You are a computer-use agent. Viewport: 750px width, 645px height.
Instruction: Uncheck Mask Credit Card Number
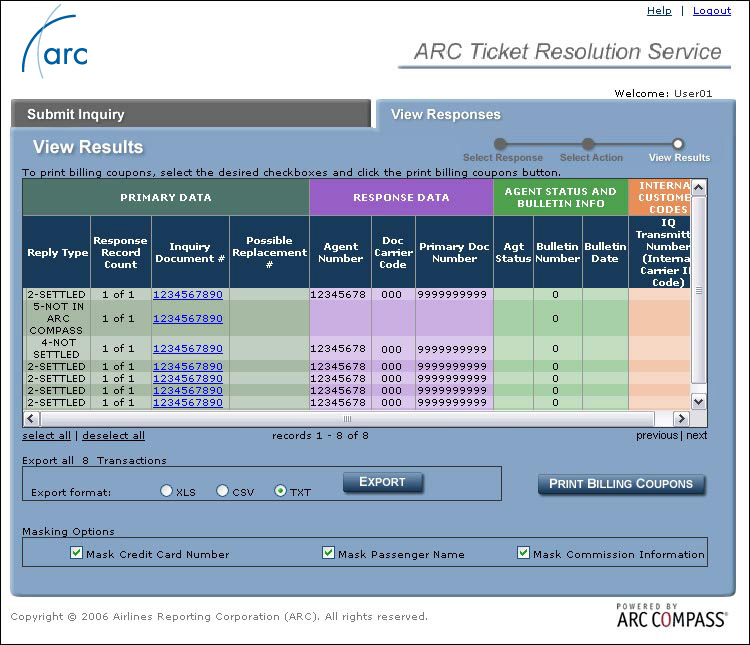(76, 553)
